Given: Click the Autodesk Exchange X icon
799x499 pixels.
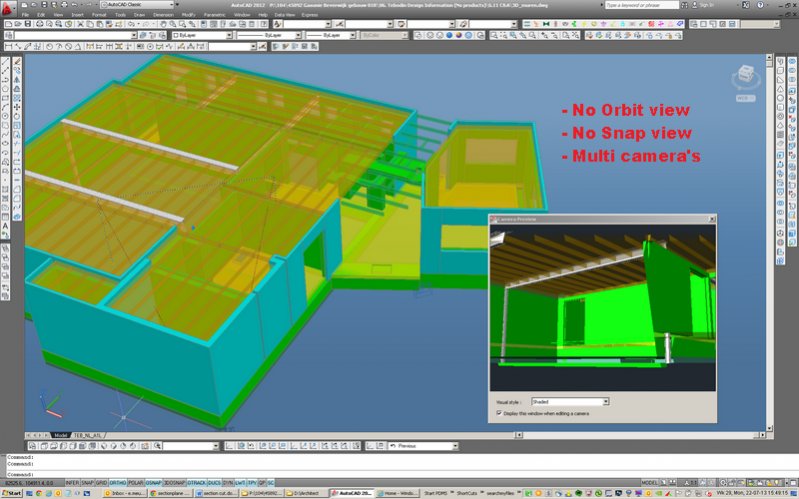Looking at the screenshot, I should [745, 5].
